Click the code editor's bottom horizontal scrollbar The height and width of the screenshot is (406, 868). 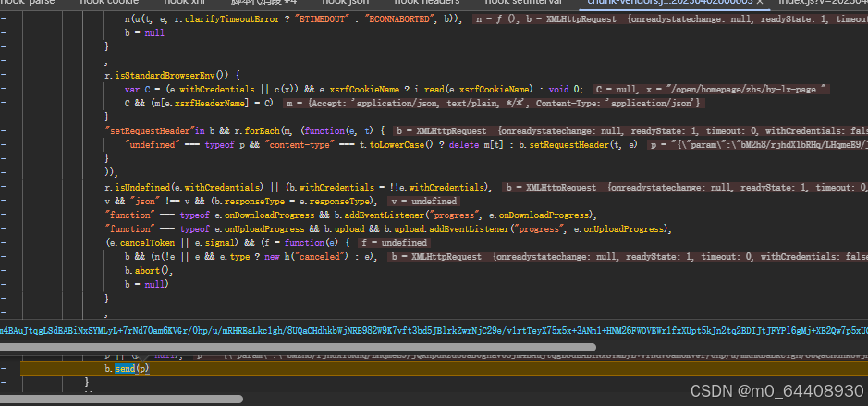coord(122,399)
